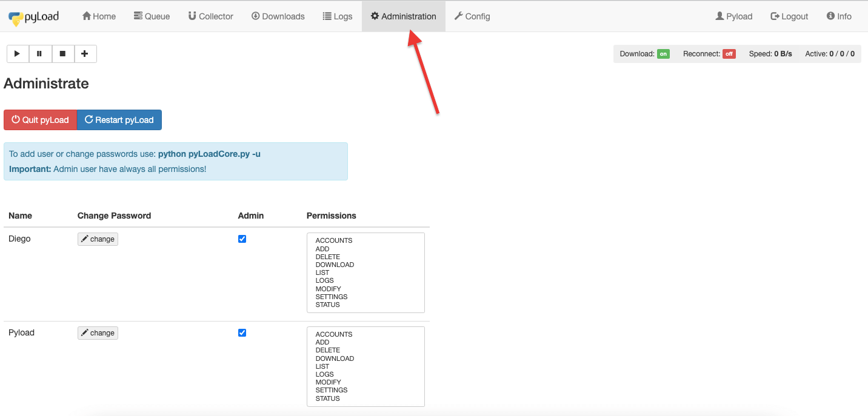Log out via the Logout link
This screenshot has height=416, width=868.
click(789, 16)
